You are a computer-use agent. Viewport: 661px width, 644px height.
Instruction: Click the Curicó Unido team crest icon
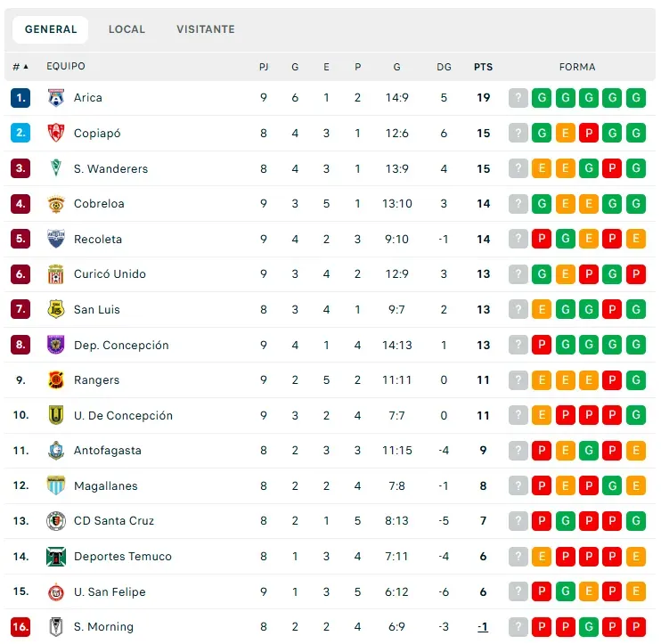coord(56,274)
